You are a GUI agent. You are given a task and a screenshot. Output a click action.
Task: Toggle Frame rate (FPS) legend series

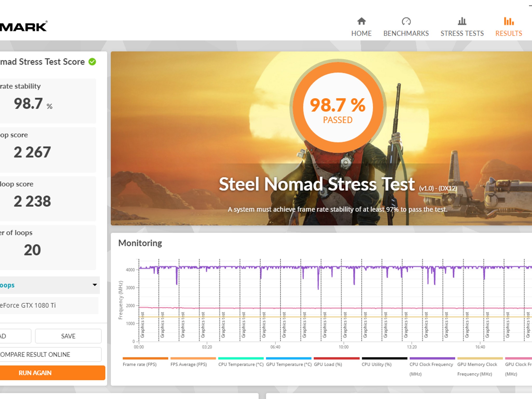(140, 364)
